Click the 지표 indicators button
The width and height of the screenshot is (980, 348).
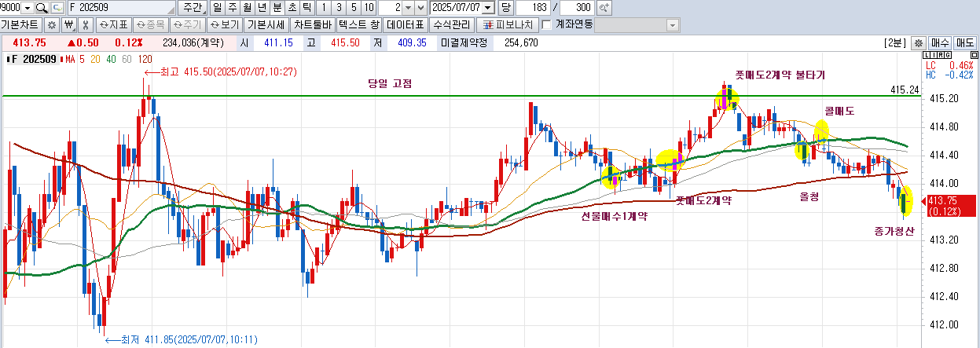112,24
